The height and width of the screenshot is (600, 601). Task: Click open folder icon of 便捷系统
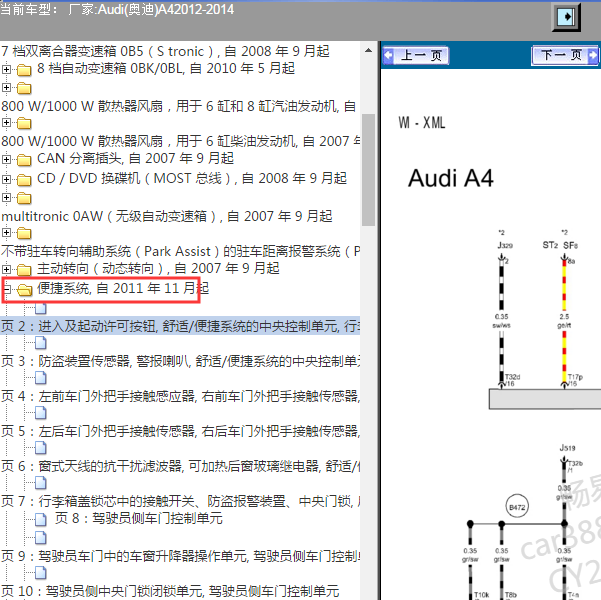pyautogui.click(x=25, y=290)
